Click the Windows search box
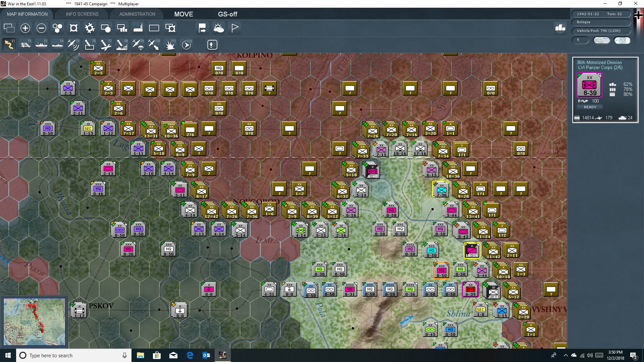This screenshot has width=644, height=362. point(74,355)
